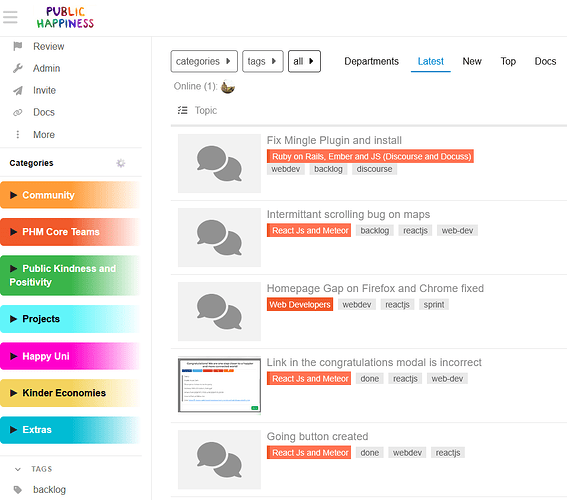
Task: Open the hamburger sidebar menu
Action: coord(10,17)
